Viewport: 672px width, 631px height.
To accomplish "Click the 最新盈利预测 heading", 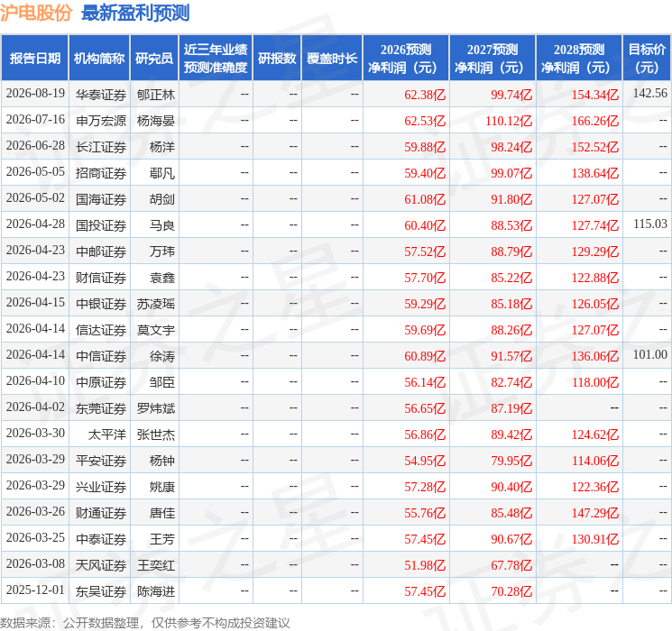I will pyautogui.click(x=135, y=13).
